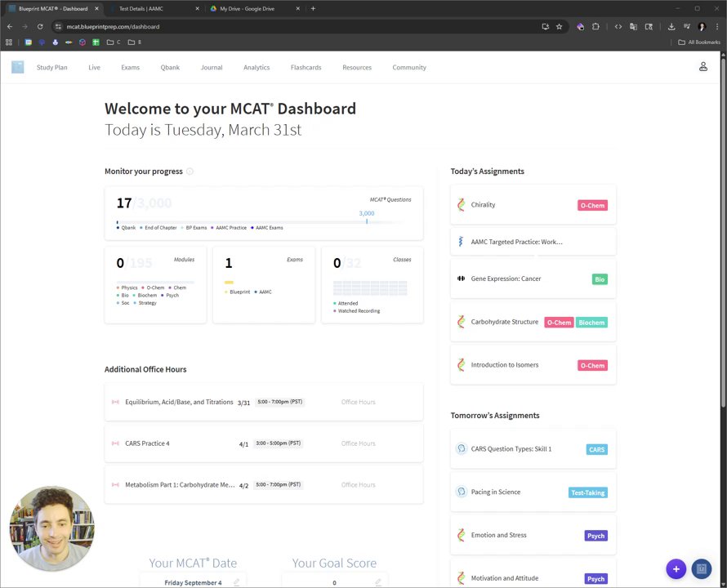Click the 3,000 goal marker on progress bar
Screen dimensions: 727x588
point(367,217)
